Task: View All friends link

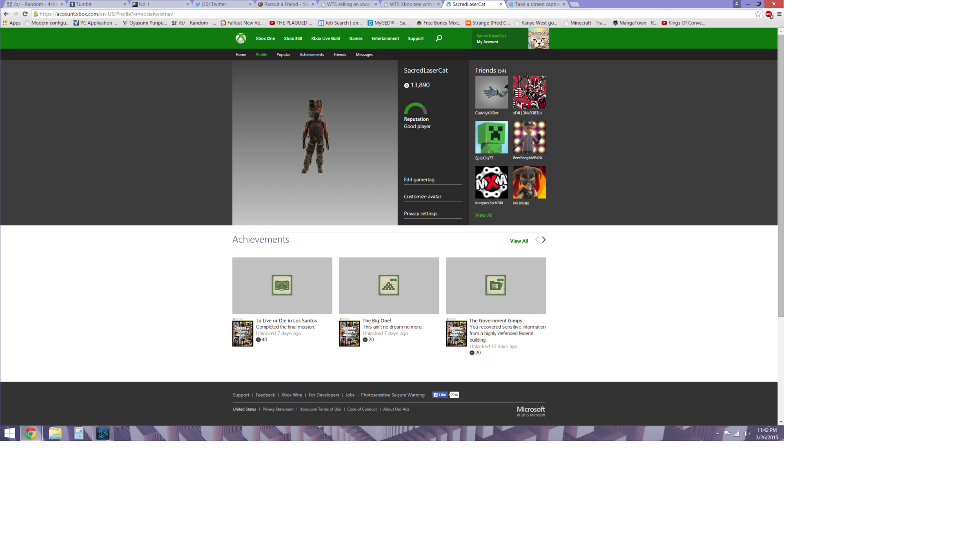Action: pos(483,216)
